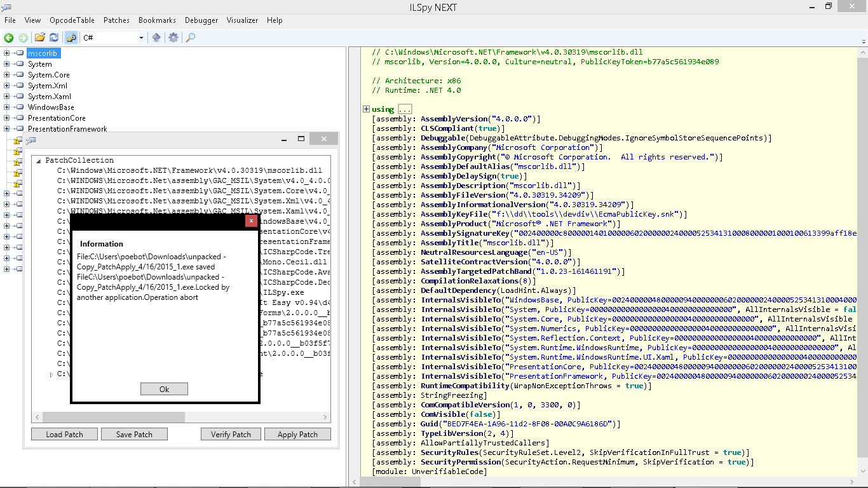868x488 pixels.
Task: Click the patch window title bar icon
Action: (31, 140)
